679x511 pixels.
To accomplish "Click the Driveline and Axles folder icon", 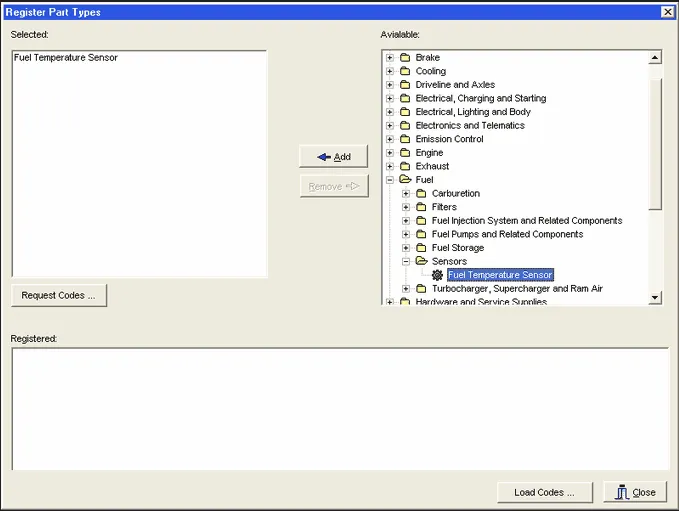I will (405, 84).
